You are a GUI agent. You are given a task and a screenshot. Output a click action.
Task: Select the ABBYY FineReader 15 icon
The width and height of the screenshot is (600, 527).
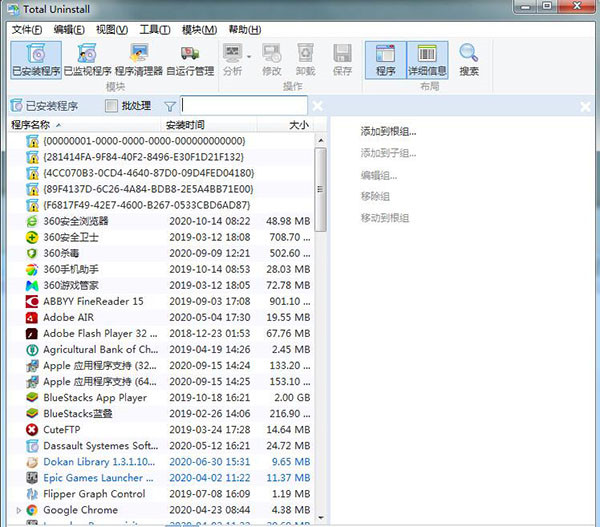(x=32, y=302)
